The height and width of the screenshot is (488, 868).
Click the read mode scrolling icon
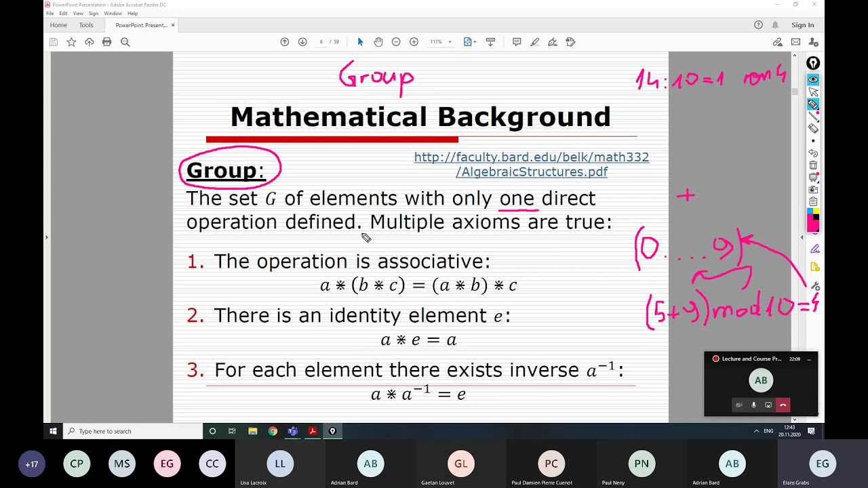pos(490,42)
